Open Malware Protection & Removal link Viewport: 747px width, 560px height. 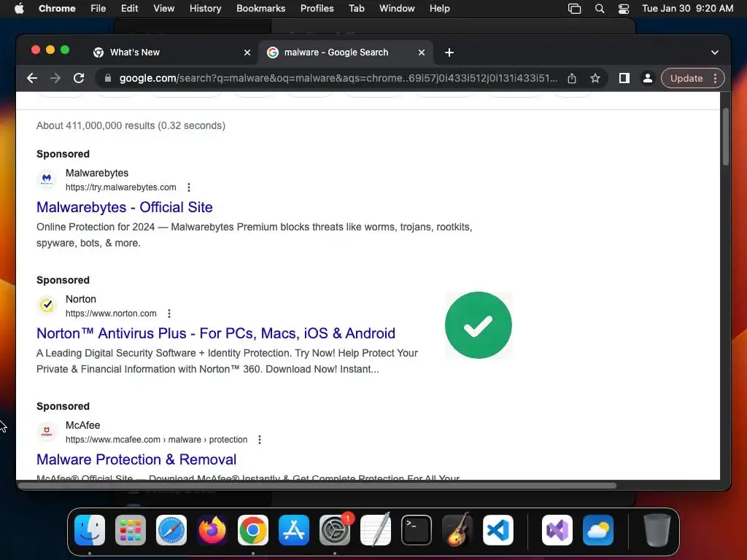(136, 459)
